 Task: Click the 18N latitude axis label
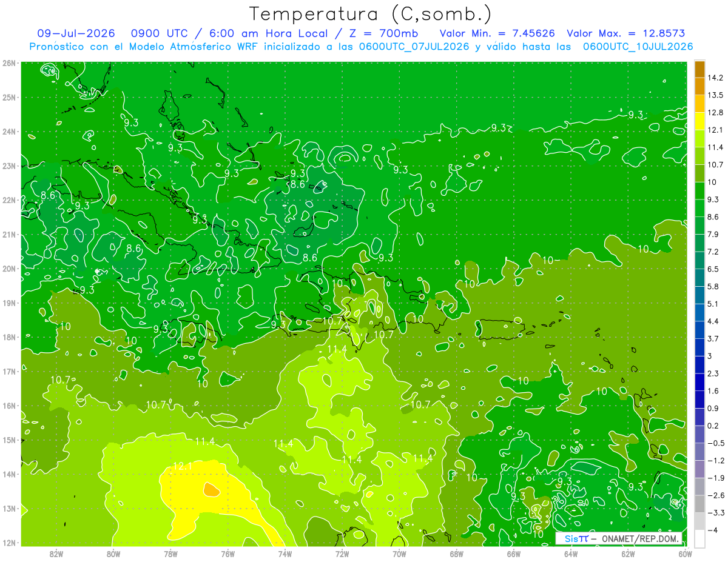tap(8, 337)
